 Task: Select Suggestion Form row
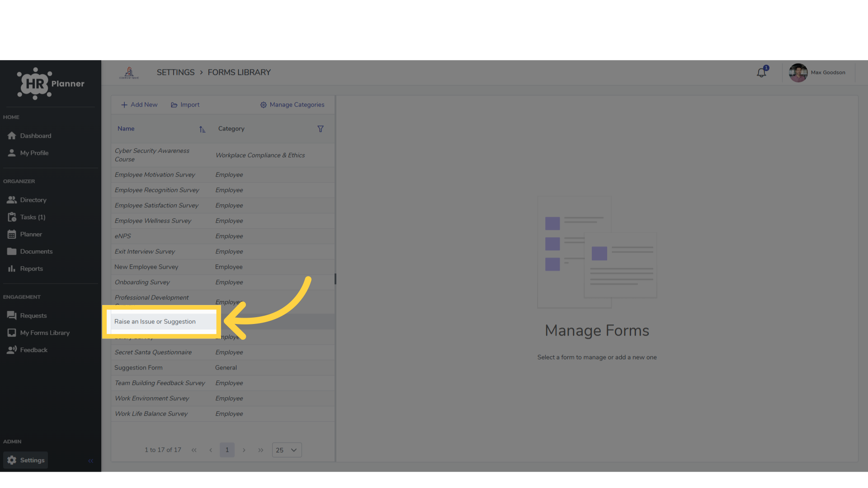click(223, 368)
